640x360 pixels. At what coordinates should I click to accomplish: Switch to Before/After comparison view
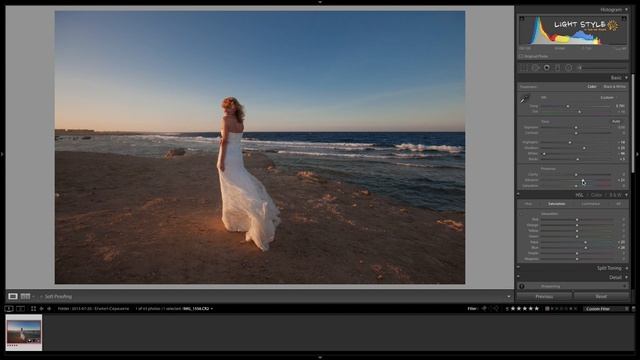click(x=25, y=296)
